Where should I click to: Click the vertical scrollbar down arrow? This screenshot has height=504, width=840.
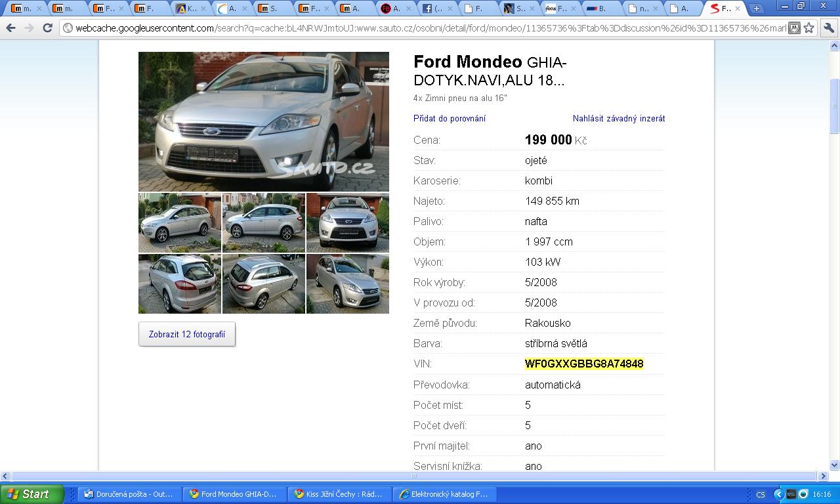click(x=834, y=465)
